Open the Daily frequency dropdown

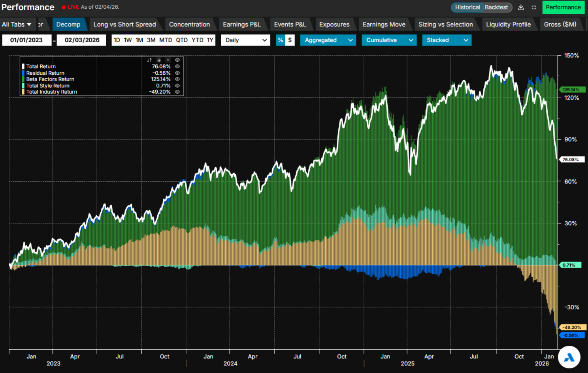pos(245,40)
